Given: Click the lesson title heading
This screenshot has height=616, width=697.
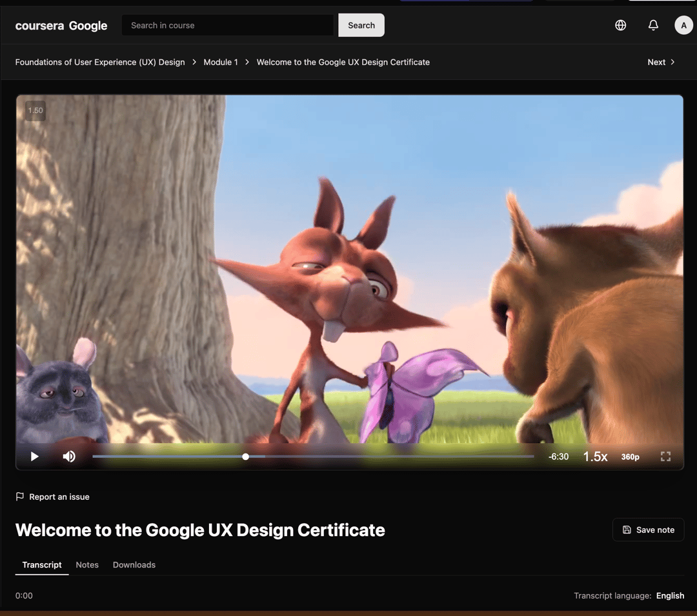Looking at the screenshot, I should pyautogui.click(x=200, y=530).
